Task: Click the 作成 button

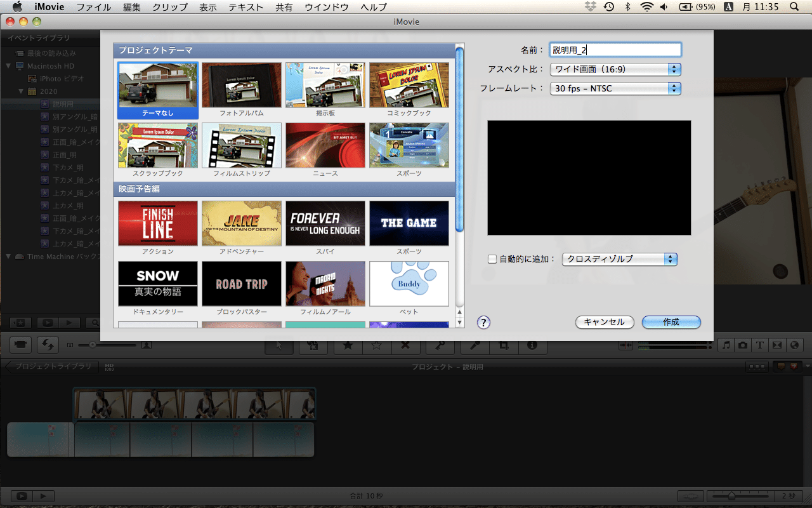Action: (x=671, y=322)
